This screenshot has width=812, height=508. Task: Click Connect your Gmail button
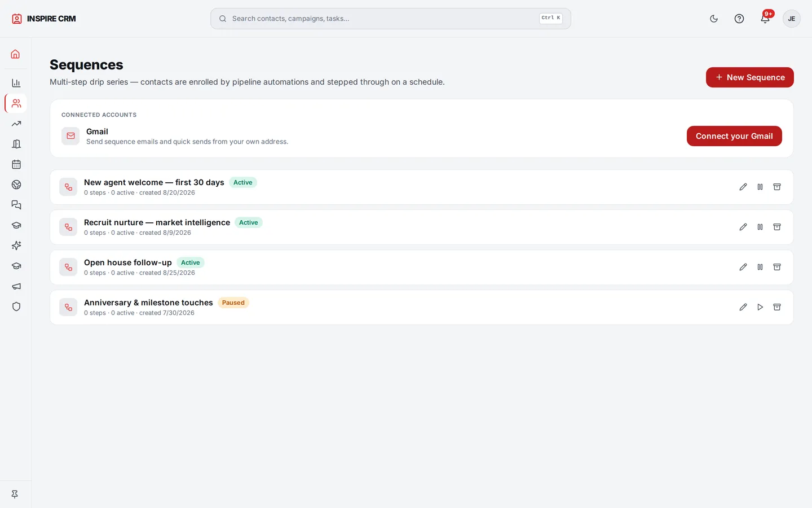[734, 136]
